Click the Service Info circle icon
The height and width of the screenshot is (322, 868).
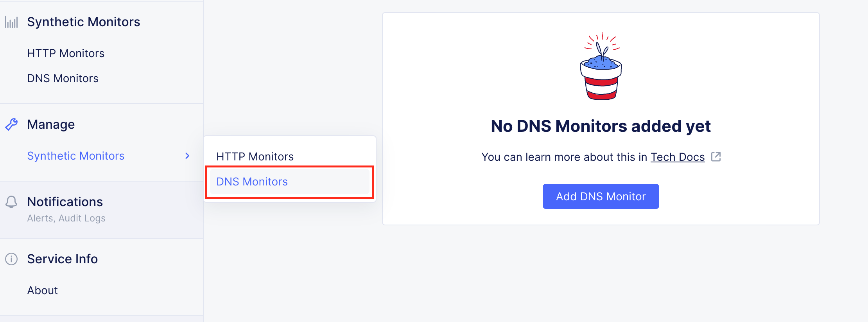point(11,259)
